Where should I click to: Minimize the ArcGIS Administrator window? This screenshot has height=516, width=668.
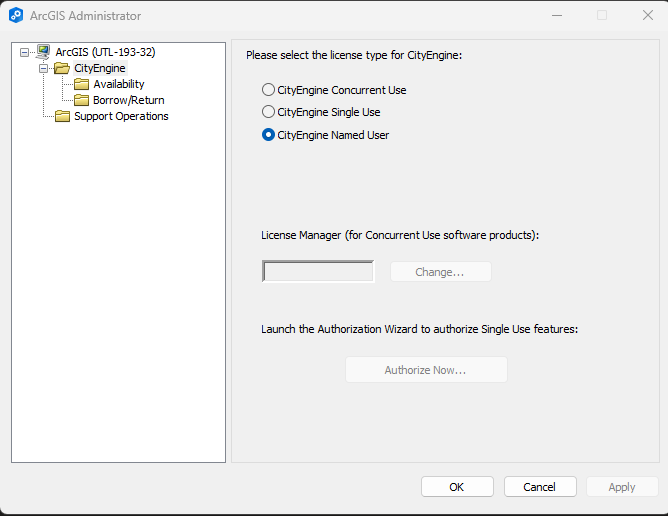click(x=557, y=15)
